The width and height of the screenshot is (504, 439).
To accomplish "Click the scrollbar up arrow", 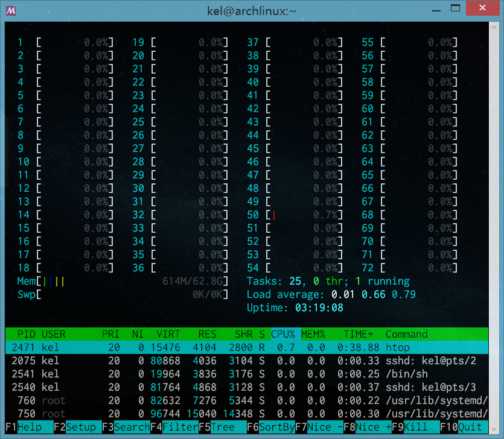I will (x=494, y=28).
